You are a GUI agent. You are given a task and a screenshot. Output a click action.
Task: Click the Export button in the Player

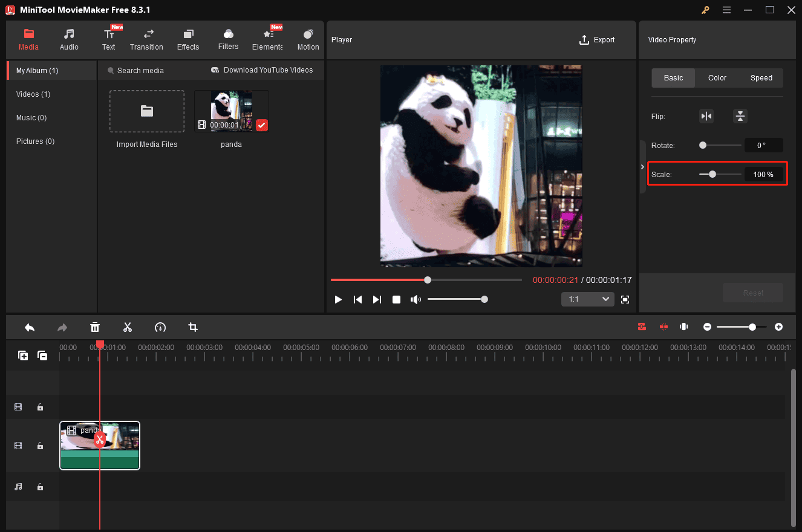[x=597, y=39]
